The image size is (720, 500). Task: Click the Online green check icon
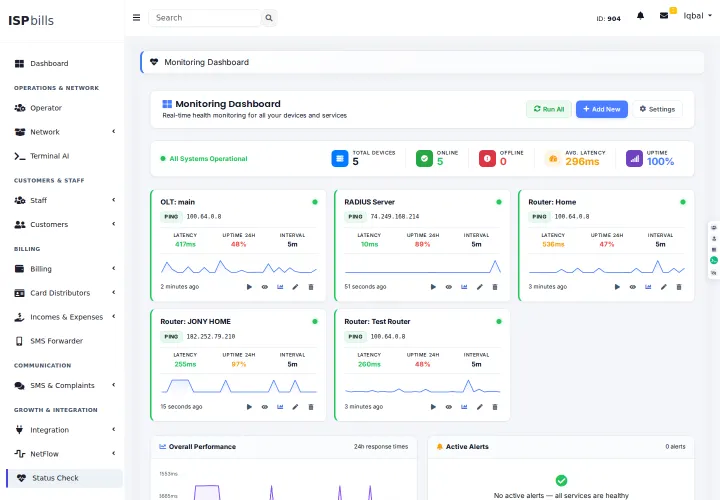coord(424,158)
